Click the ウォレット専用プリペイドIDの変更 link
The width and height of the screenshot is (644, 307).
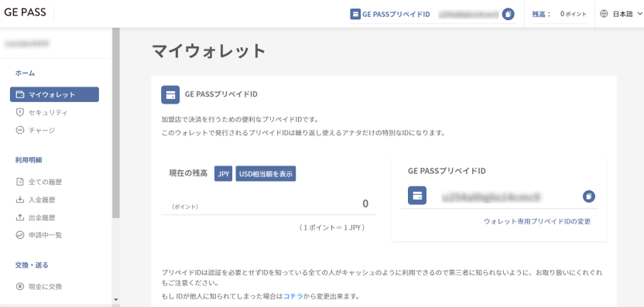(537, 222)
